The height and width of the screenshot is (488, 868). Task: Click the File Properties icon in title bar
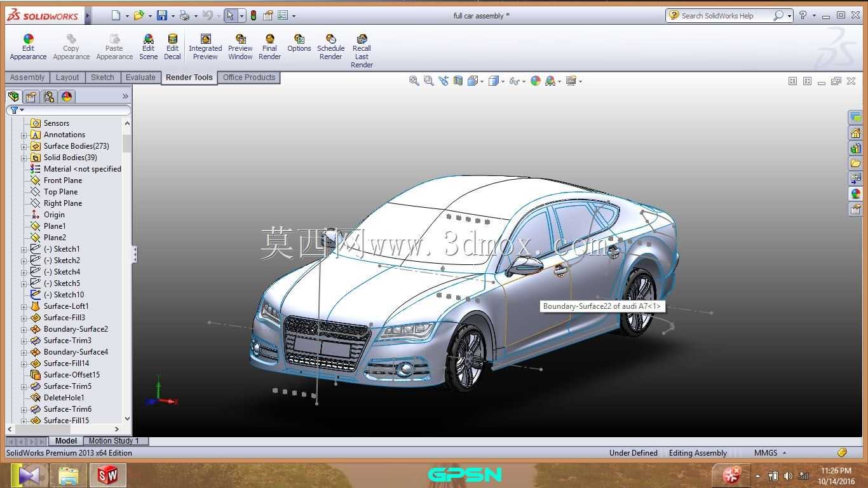tap(268, 15)
